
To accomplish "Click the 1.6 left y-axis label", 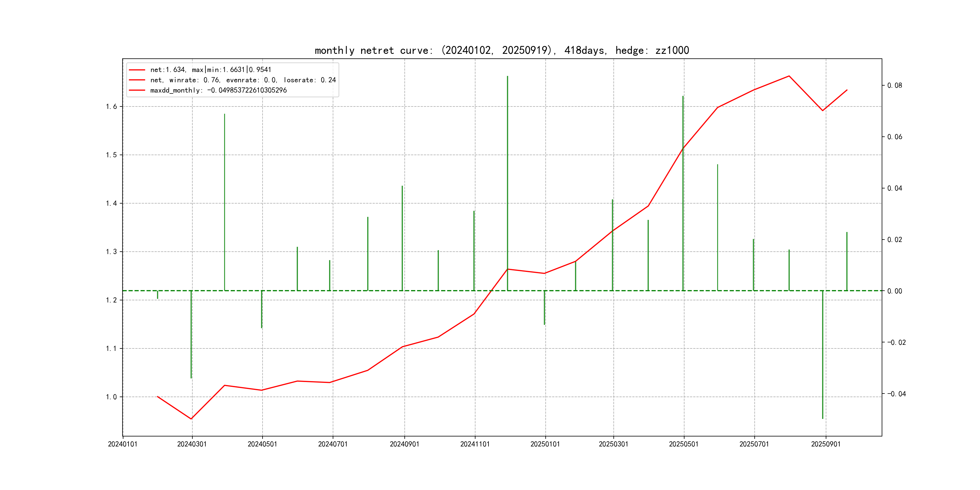I will click(x=111, y=106).
